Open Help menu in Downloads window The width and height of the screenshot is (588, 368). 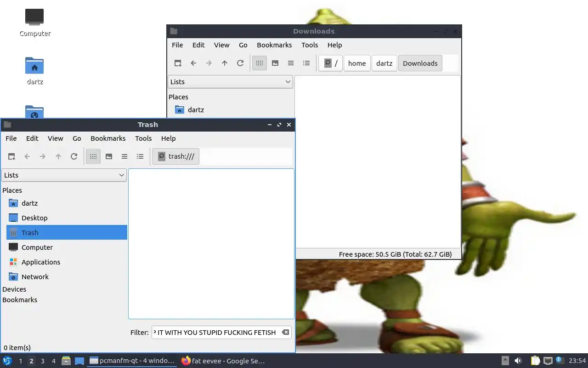tap(335, 45)
